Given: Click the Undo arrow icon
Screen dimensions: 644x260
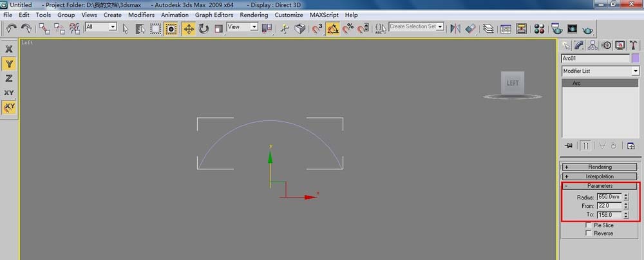Looking at the screenshot, I should [x=11, y=28].
